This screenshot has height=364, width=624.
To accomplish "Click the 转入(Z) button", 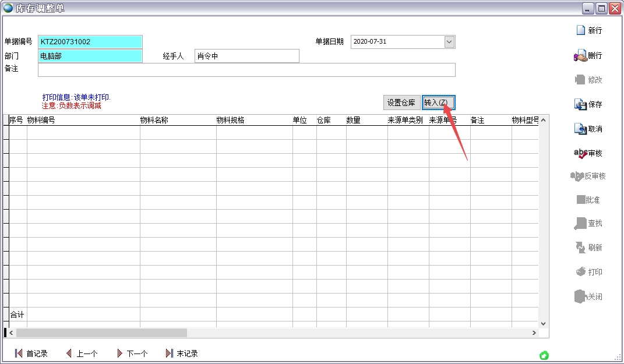I will [438, 103].
